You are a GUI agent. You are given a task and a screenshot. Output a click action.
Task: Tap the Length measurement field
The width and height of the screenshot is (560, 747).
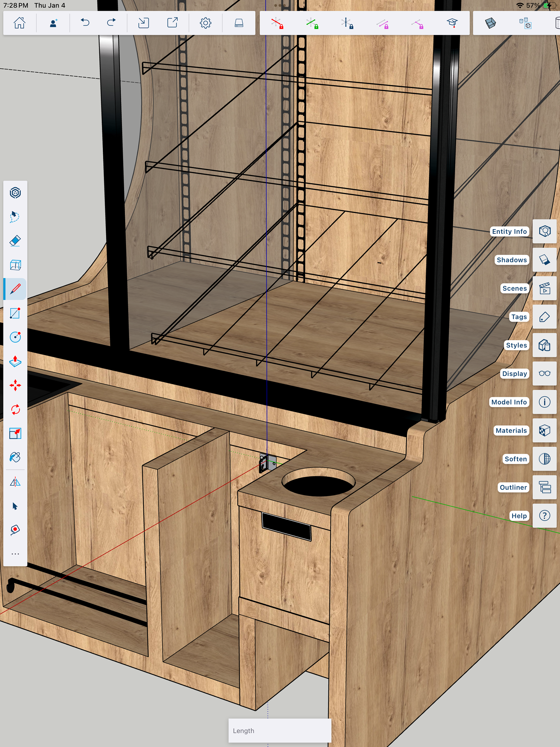pos(280,730)
